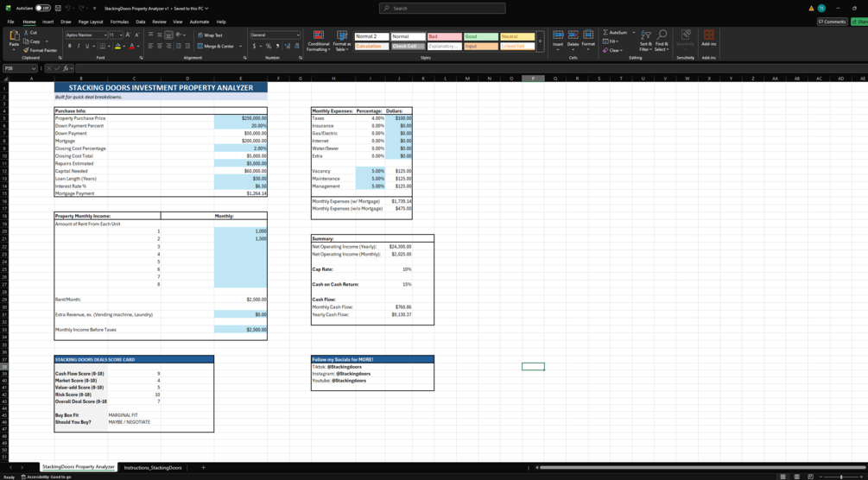Click the Increase Indent icon
Screen dimensions: 868x480
coord(187,46)
